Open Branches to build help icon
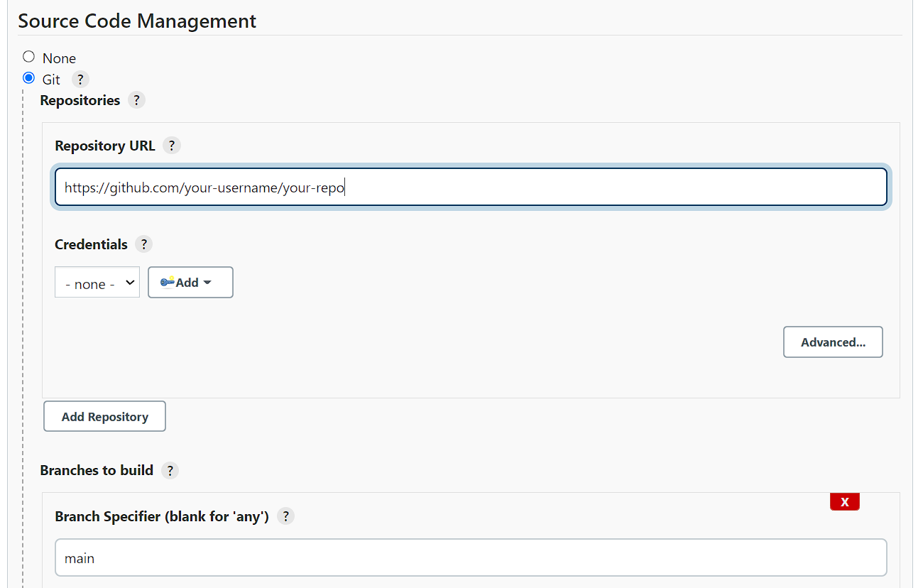Viewport: 923px width, 588px height. click(170, 470)
